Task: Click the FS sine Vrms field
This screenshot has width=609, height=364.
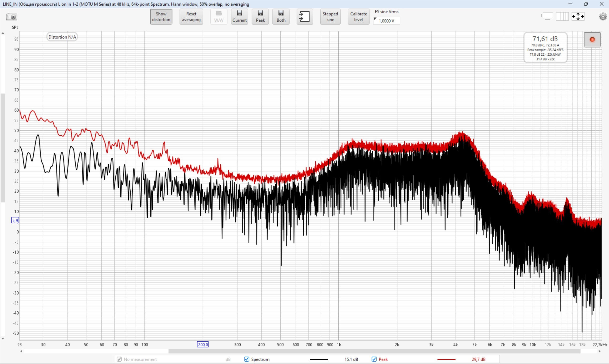Action: 387,21
